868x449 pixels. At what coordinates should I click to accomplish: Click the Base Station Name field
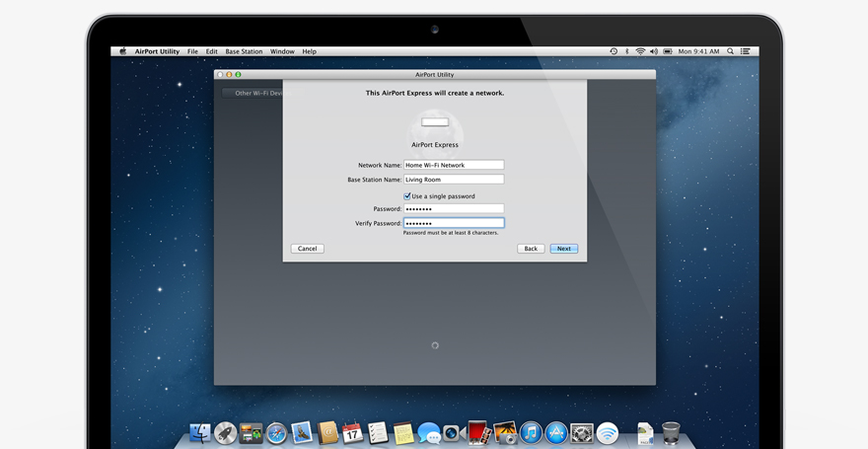click(x=454, y=180)
